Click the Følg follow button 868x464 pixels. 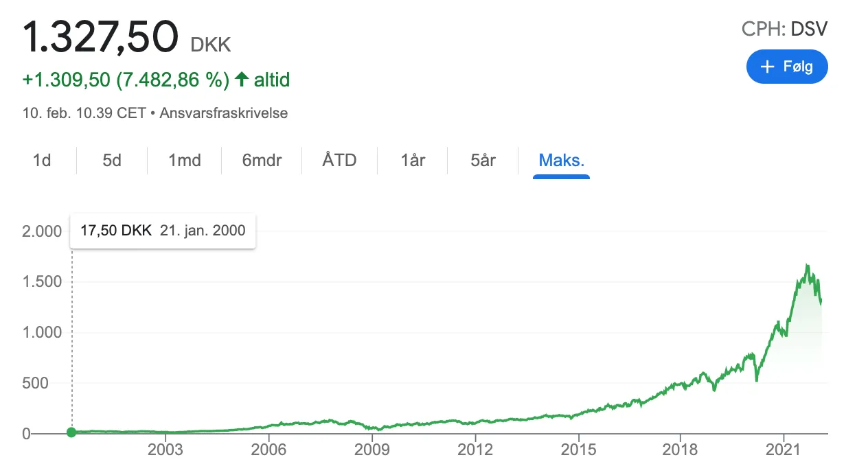787,67
